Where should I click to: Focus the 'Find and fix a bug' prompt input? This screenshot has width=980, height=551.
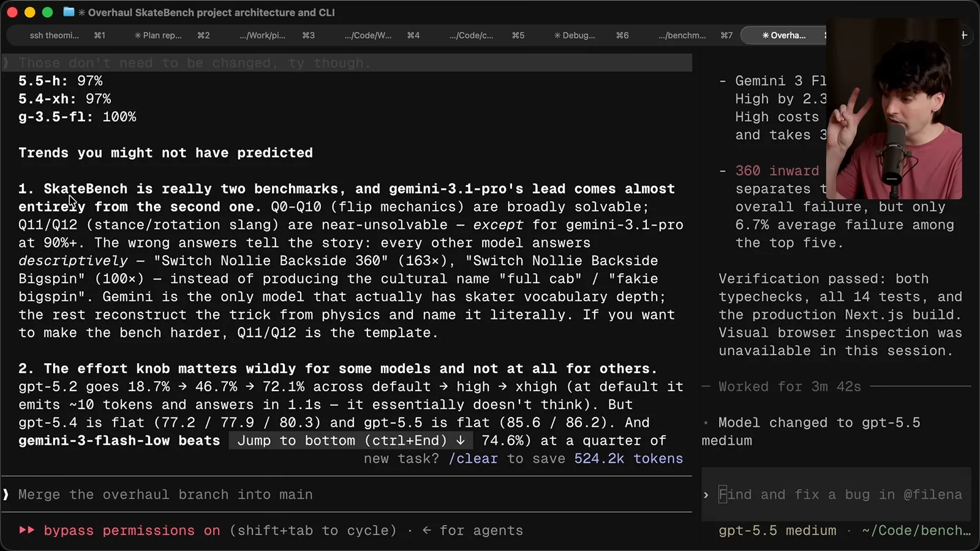tap(836, 495)
